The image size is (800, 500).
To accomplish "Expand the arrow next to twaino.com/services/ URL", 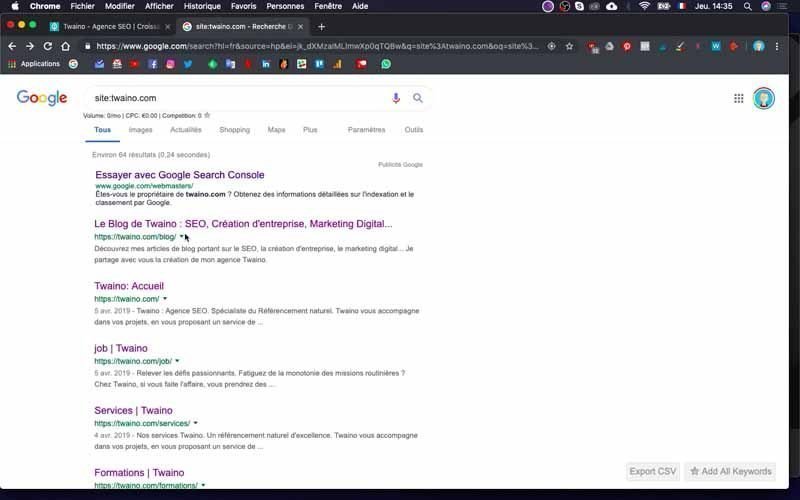I will coord(195,423).
